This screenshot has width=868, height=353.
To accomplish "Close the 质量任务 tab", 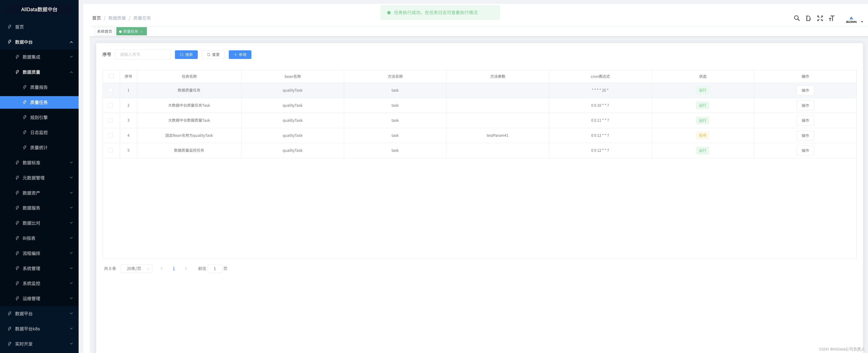I will [142, 32].
